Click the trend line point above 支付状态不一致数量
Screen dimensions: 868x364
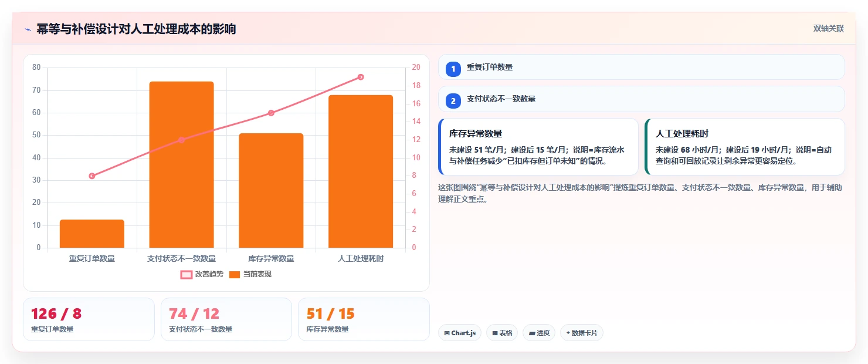pos(181,140)
